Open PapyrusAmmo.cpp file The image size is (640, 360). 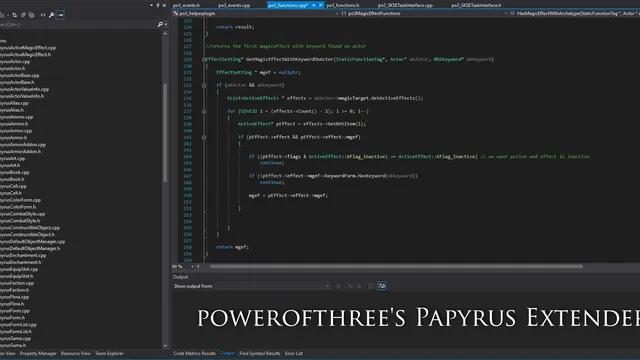16,117
